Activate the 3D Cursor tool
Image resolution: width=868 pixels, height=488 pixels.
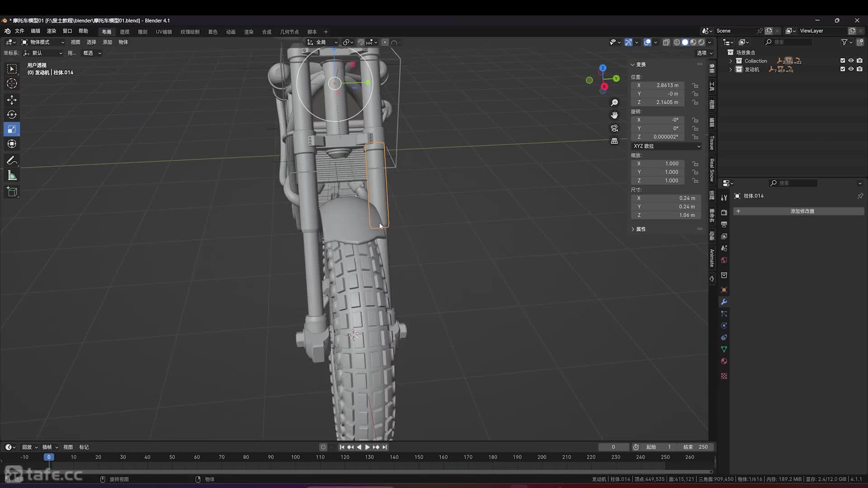(x=12, y=84)
